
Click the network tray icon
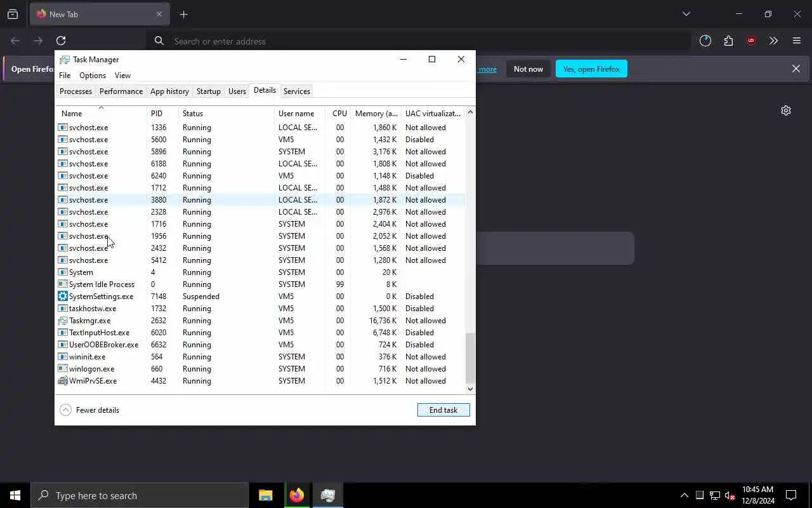click(714, 495)
